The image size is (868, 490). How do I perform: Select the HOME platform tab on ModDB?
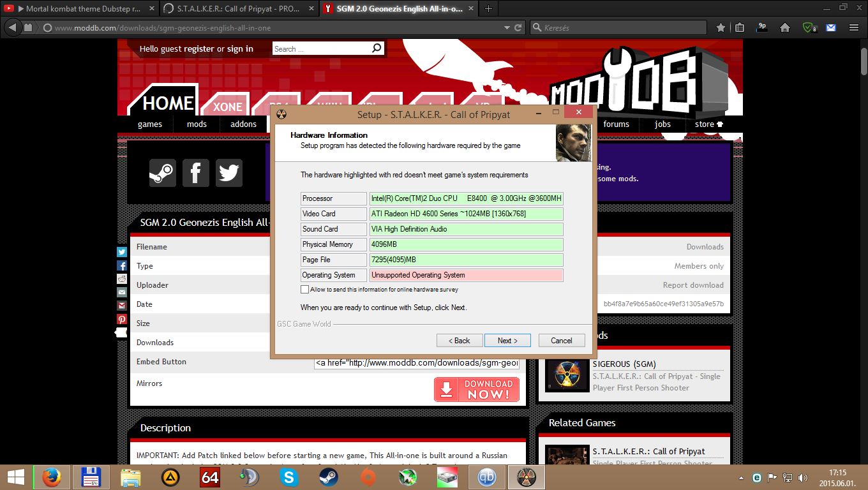(x=167, y=103)
